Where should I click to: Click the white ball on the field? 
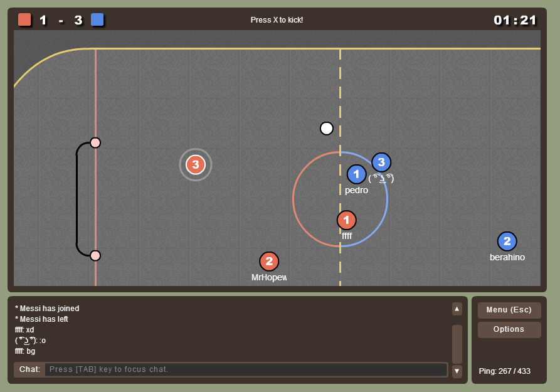pyautogui.click(x=327, y=129)
